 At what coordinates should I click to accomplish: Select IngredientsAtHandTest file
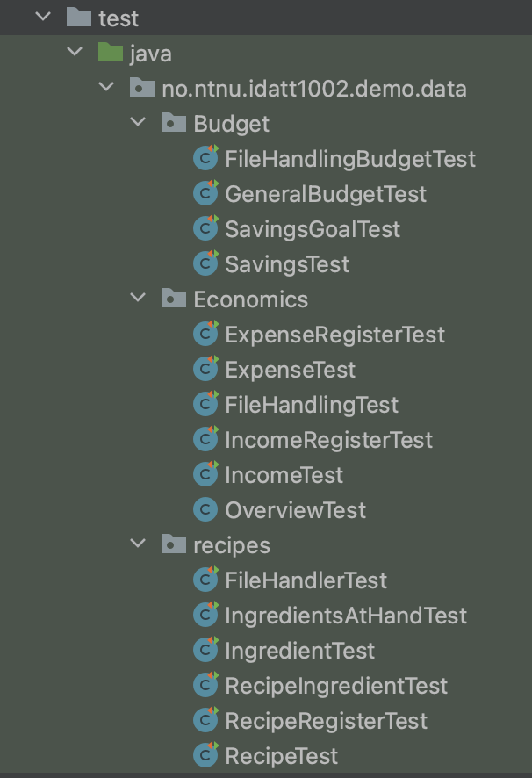point(346,616)
